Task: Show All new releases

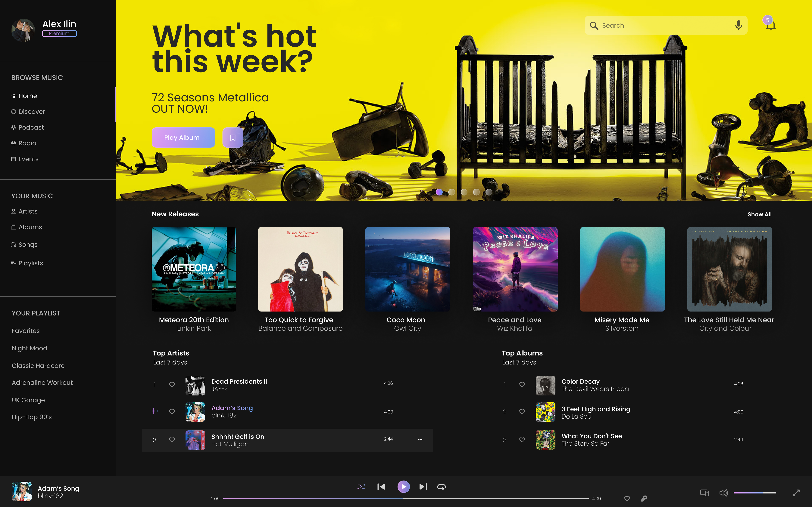Action: click(x=760, y=214)
